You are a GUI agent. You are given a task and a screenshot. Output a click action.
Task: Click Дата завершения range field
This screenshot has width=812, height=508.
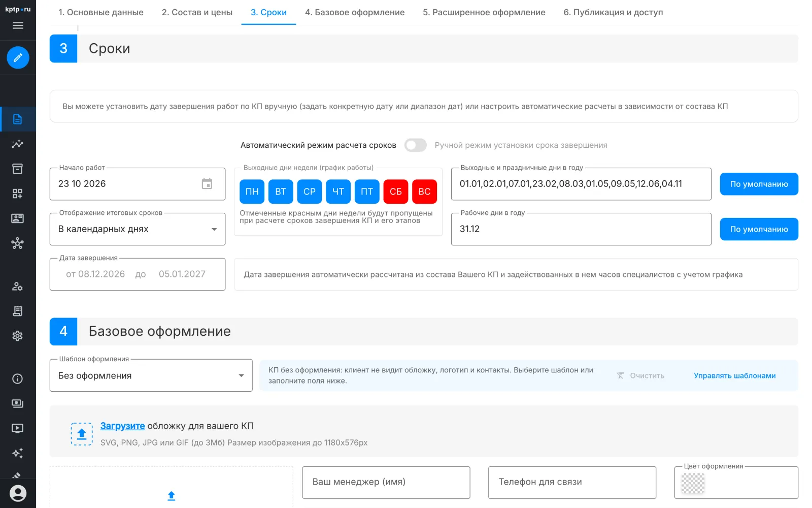pyautogui.click(x=138, y=274)
